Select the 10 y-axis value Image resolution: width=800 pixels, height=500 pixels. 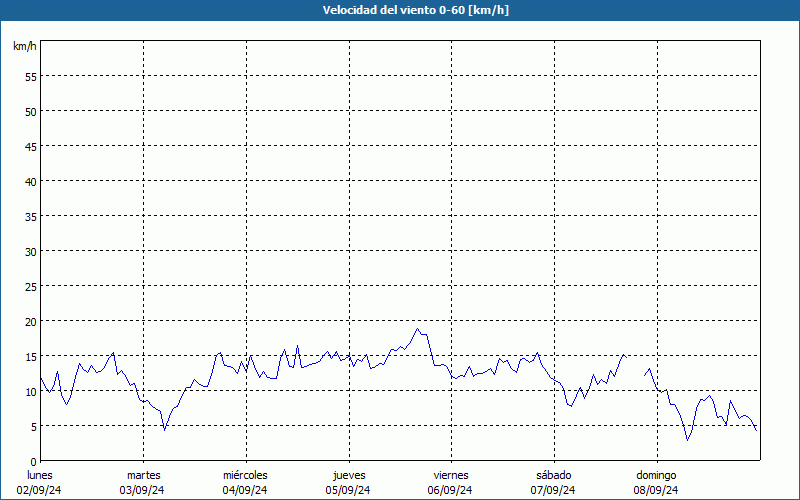(x=31, y=392)
